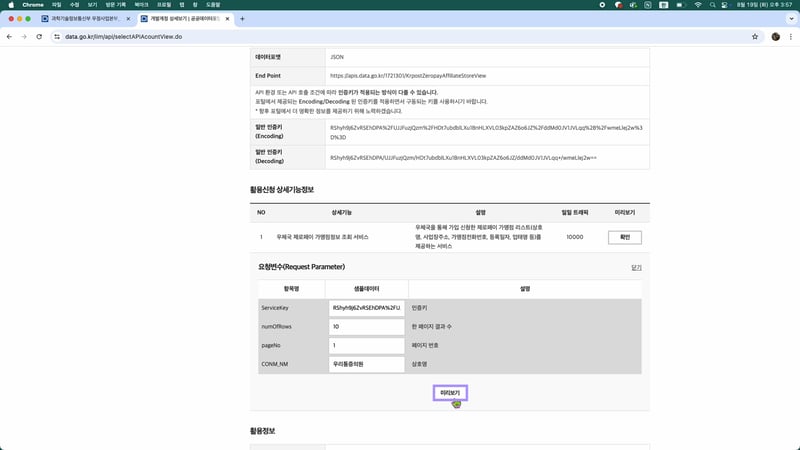Image resolution: width=800 pixels, height=450 pixels.
Task: Bookmark this page with the star icon
Action: tap(755, 37)
